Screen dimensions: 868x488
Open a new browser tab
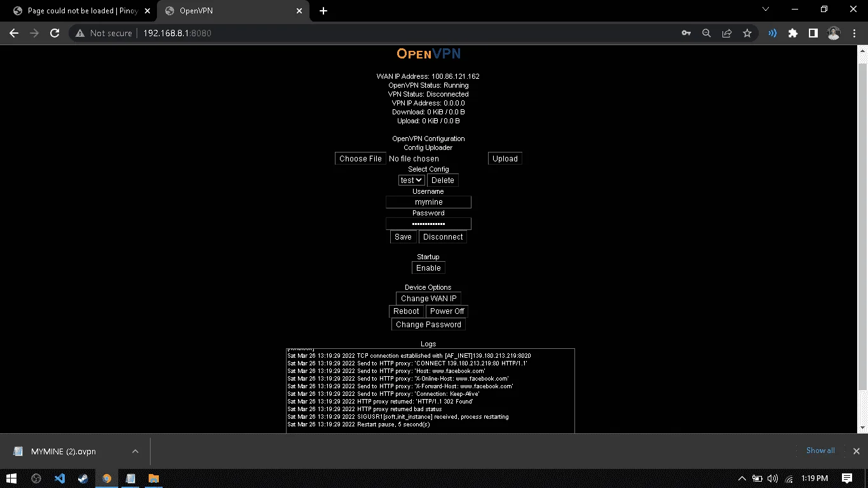tap(323, 11)
